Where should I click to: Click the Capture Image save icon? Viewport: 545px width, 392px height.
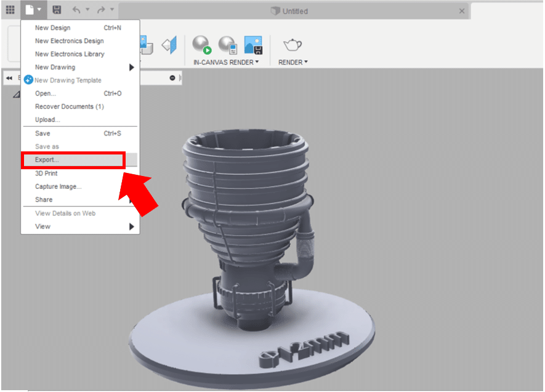pos(253,45)
